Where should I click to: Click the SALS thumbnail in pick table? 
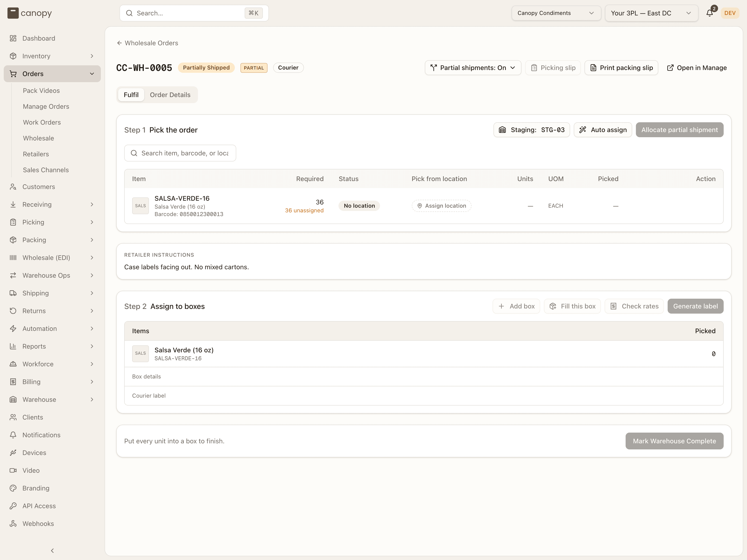(141, 206)
